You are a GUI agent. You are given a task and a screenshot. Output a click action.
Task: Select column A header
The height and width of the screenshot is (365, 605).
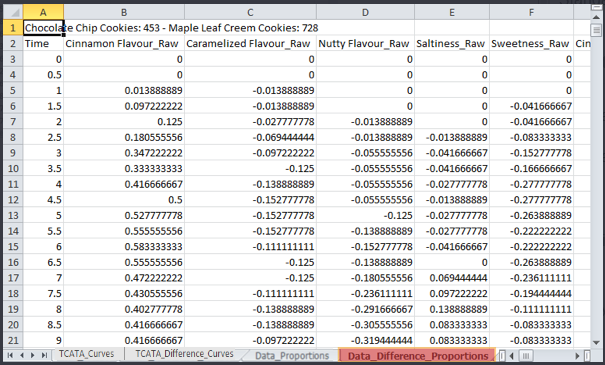[x=43, y=12]
